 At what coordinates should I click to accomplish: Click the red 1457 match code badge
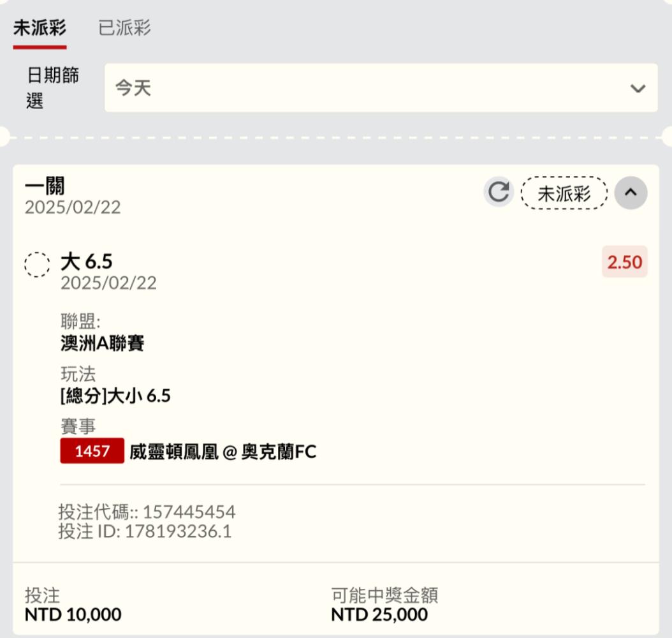pos(92,450)
